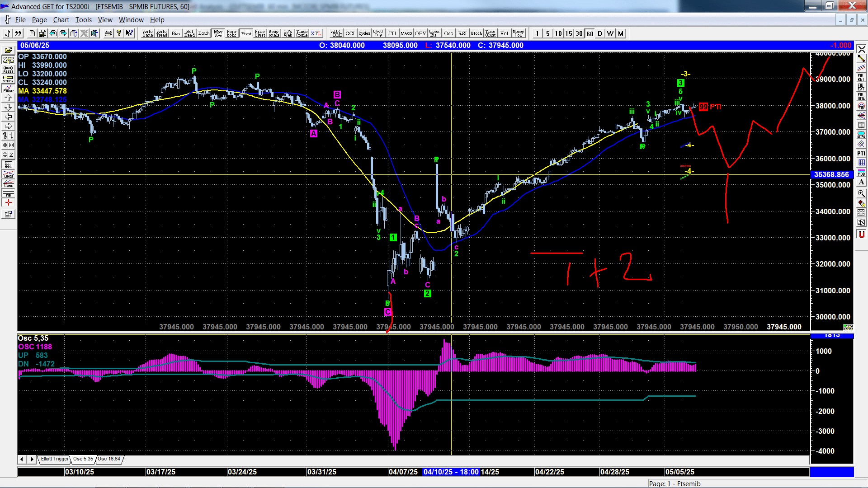Click the right tab scroll arrow
Screen dimensions: 868x488
pos(32,459)
